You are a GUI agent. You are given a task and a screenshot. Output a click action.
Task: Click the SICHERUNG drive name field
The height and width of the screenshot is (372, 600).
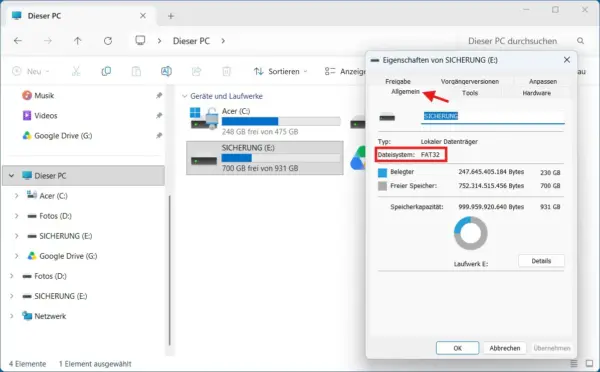492,116
